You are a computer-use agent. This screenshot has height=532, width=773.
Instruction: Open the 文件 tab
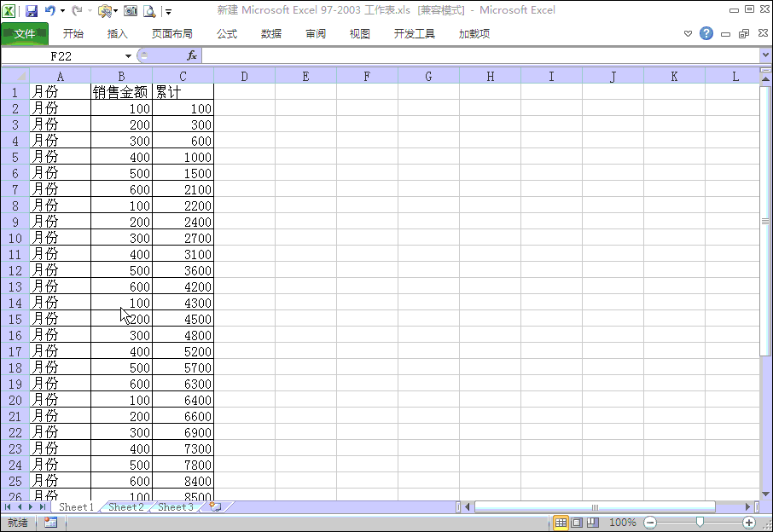(x=25, y=33)
